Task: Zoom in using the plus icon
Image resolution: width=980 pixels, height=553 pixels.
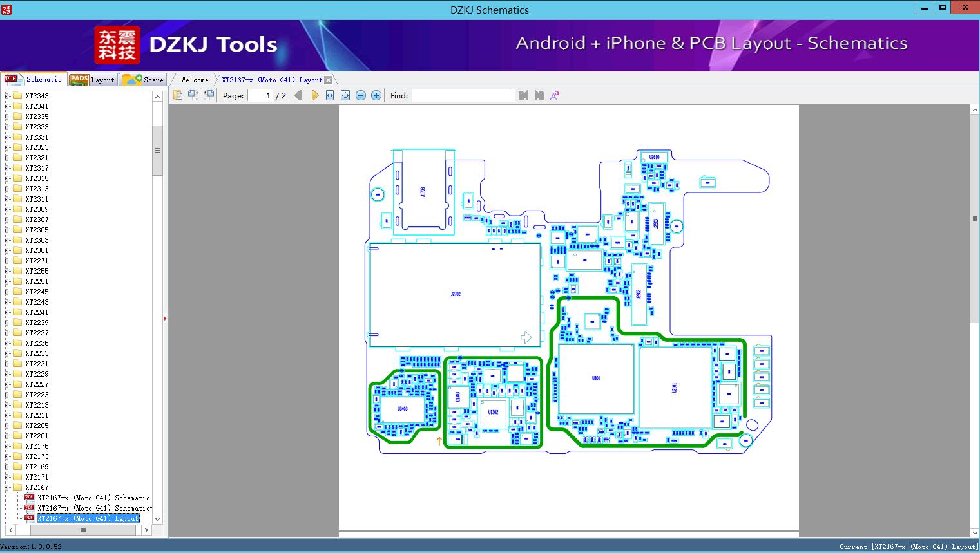Action: pos(376,95)
